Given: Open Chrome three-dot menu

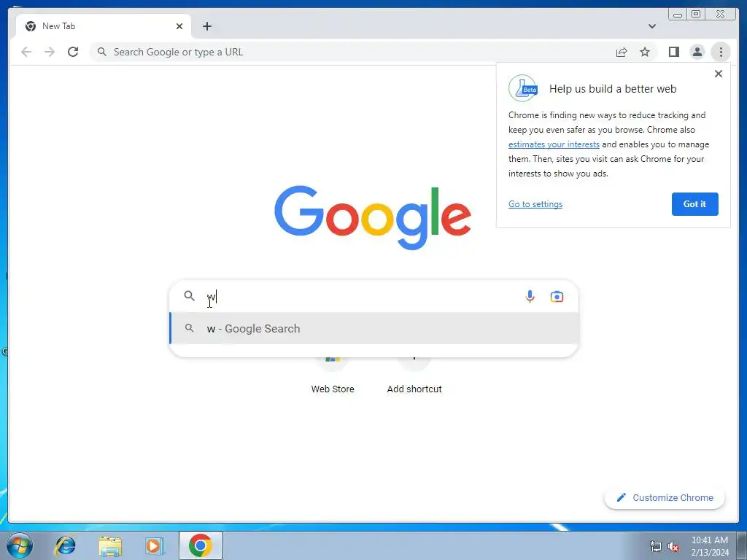Looking at the screenshot, I should (x=721, y=52).
